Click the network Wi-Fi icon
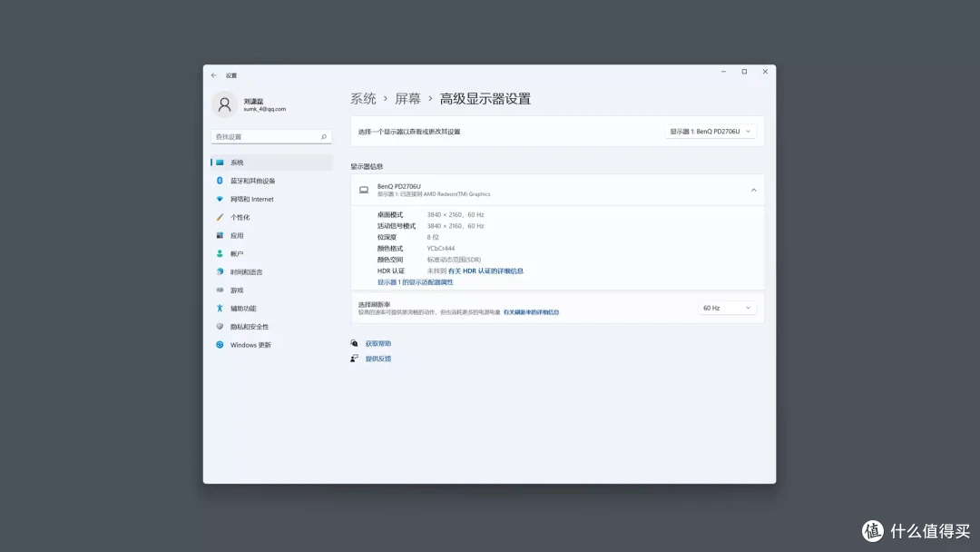Image resolution: width=980 pixels, height=552 pixels. [x=220, y=199]
